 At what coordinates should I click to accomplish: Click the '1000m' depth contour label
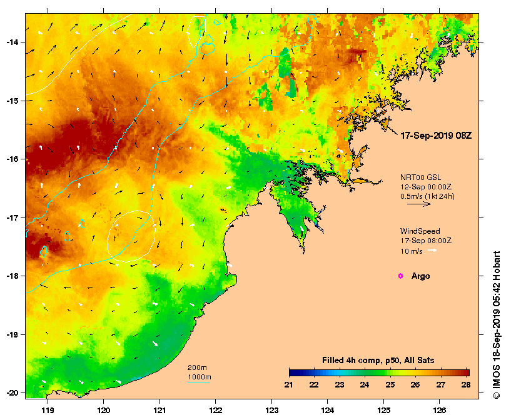200,377
